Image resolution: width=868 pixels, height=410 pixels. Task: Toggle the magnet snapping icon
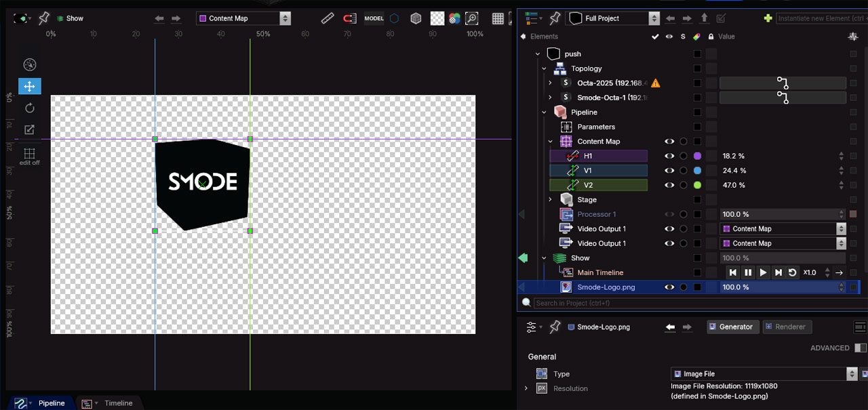click(349, 18)
